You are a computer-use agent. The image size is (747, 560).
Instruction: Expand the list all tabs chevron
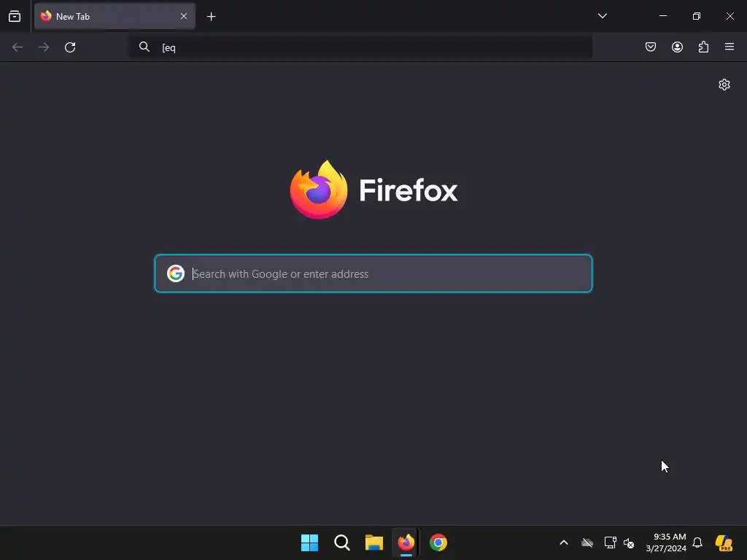[602, 16]
